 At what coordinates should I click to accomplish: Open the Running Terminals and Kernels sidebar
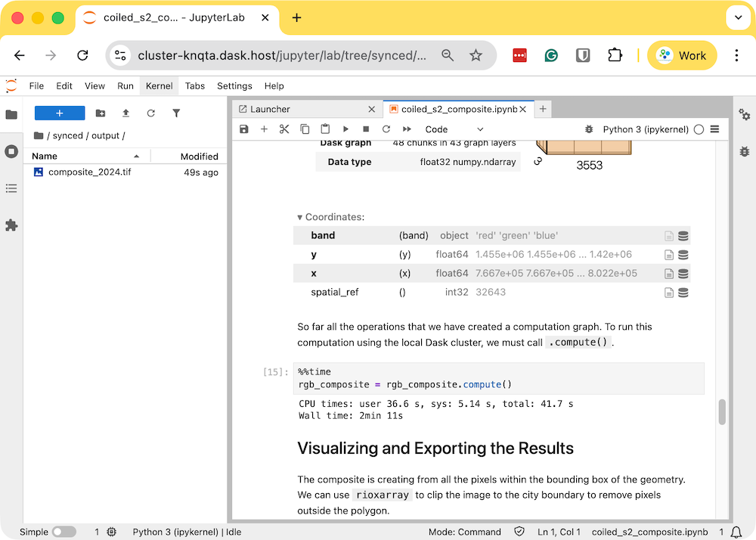click(11, 151)
